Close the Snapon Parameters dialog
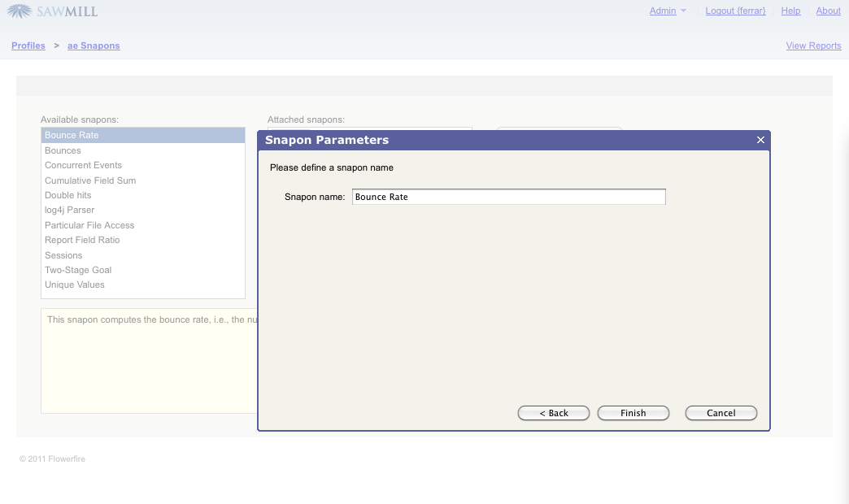The image size is (849, 504). [760, 140]
